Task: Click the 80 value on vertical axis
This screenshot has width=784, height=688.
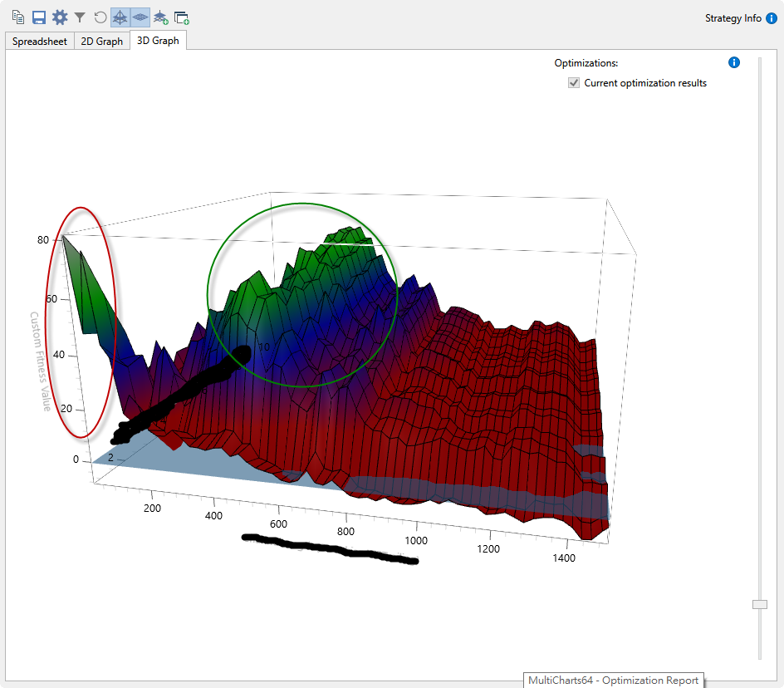Action: pyautogui.click(x=43, y=239)
